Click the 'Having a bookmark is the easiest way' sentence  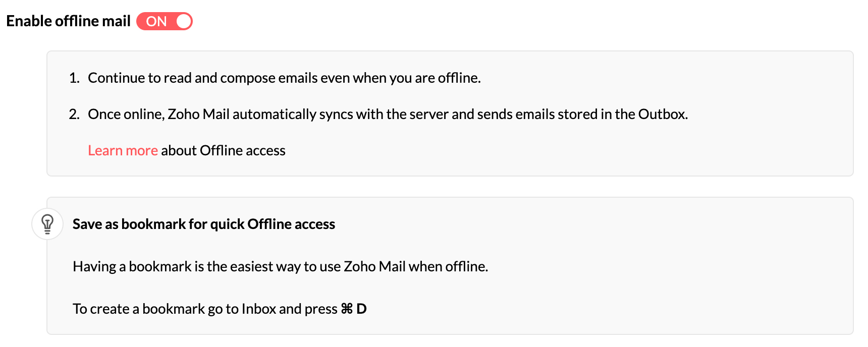click(280, 266)
